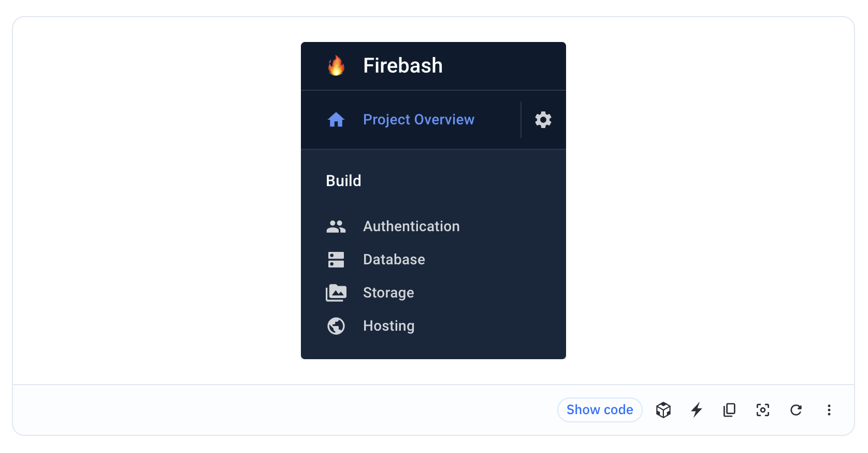Click the Storage photo library icon
The height and width of the screenshot is (453, 868).
pos(336,293)
